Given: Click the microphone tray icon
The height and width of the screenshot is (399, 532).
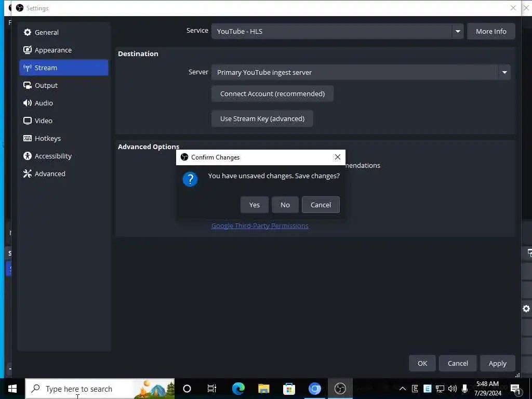Looking at the screenshot, I should pyautogui.click(x=465, y=389).
